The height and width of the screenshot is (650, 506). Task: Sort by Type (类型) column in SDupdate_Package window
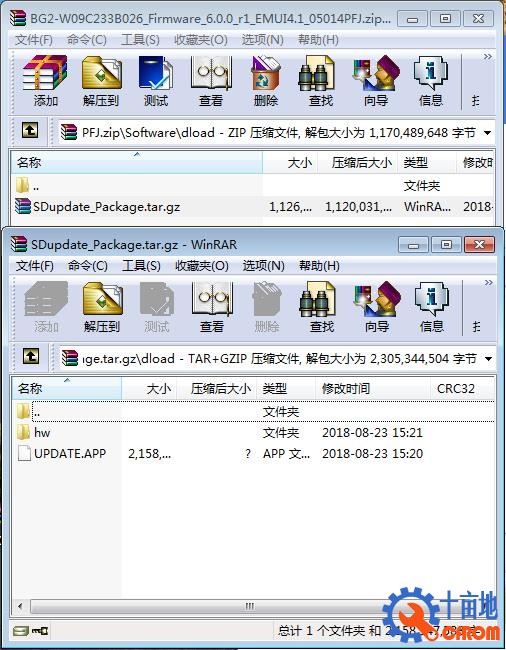tap(286, 388)
